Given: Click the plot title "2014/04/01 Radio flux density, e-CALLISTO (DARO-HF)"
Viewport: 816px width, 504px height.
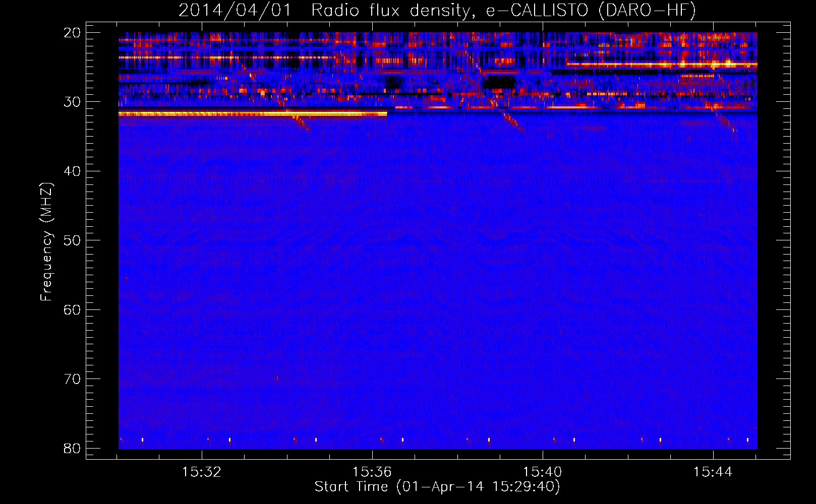Looking at the screenshot, I should (x=437, y=11).
